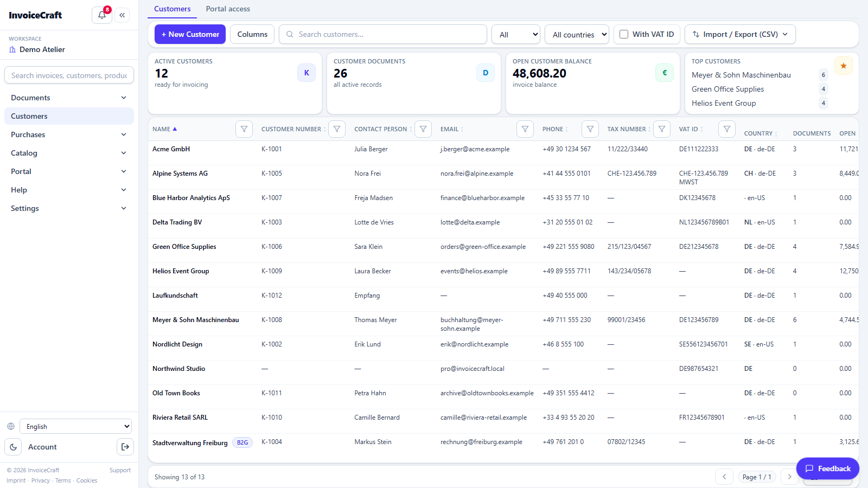Select Customers in the sidebar
868x488 pixels.
pos(69,116)
